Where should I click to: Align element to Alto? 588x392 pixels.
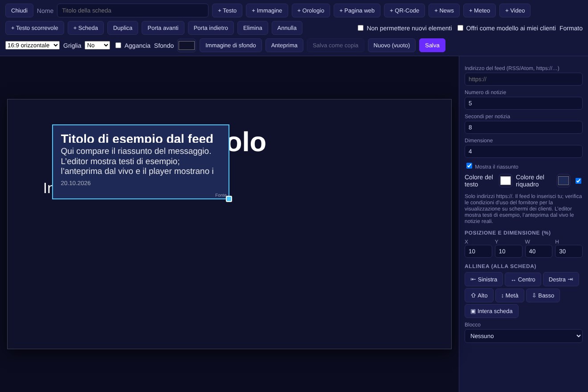coord(479,295)
